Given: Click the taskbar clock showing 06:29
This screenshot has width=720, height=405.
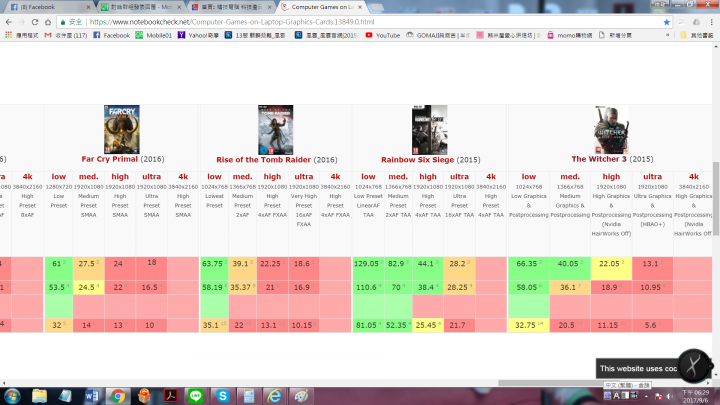Looking at the screenshot, I should 695,396.
